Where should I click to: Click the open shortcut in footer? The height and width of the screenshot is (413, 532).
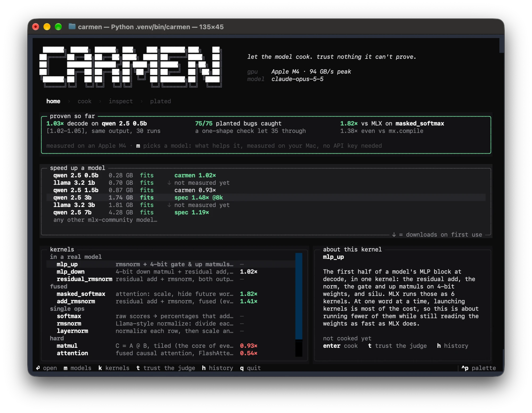(47, 368)
